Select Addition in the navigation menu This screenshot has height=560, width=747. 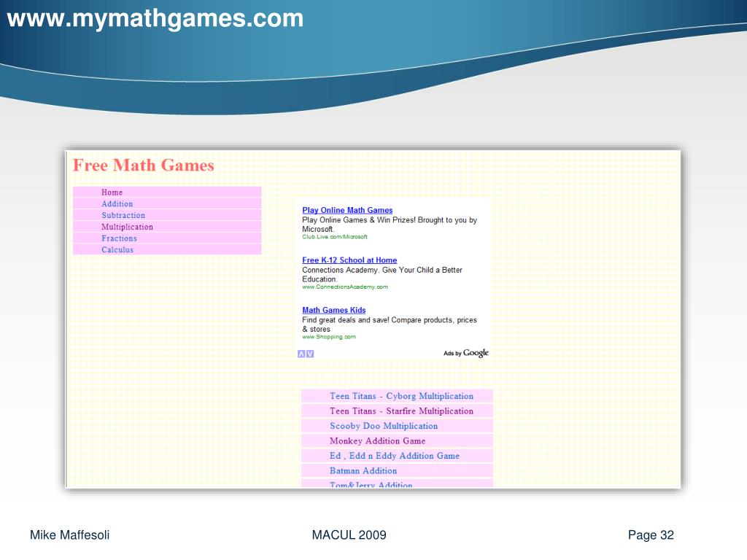[x=117, y=204]
